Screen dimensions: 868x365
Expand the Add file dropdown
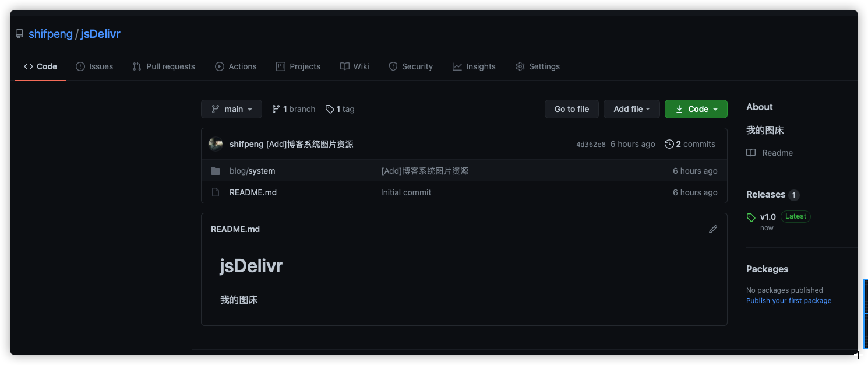click(x=631, y=109)
